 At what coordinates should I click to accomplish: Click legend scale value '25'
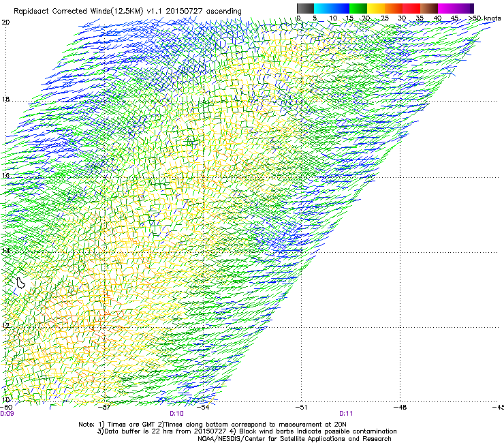click(385, 18)
